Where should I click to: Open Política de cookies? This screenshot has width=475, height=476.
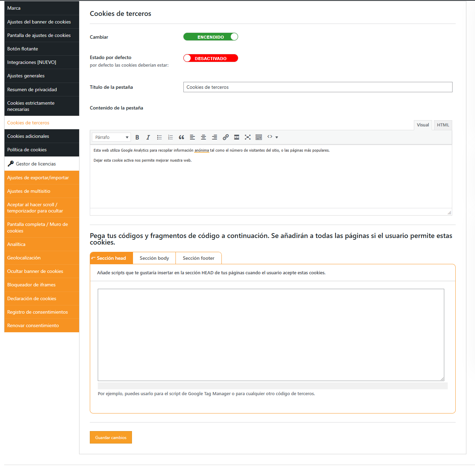42,150
